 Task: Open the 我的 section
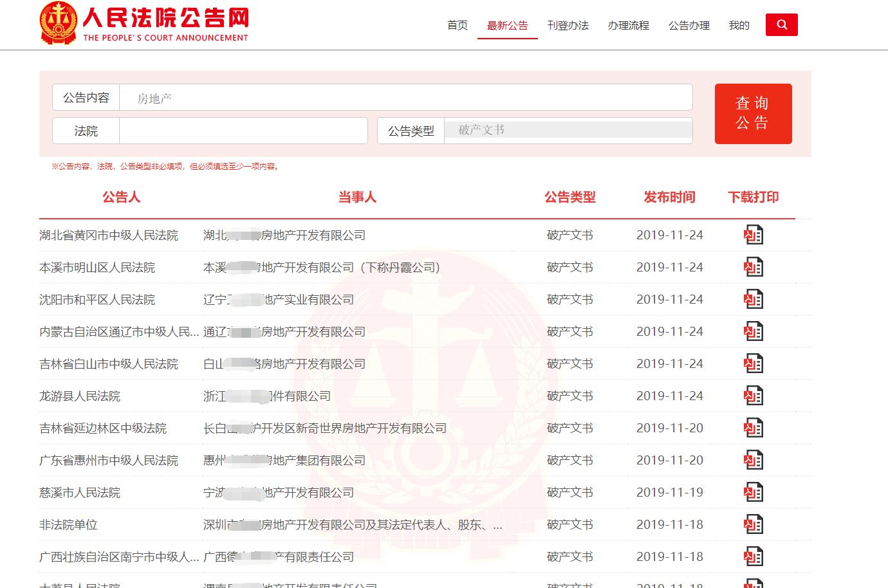click(x=739, y=25)
